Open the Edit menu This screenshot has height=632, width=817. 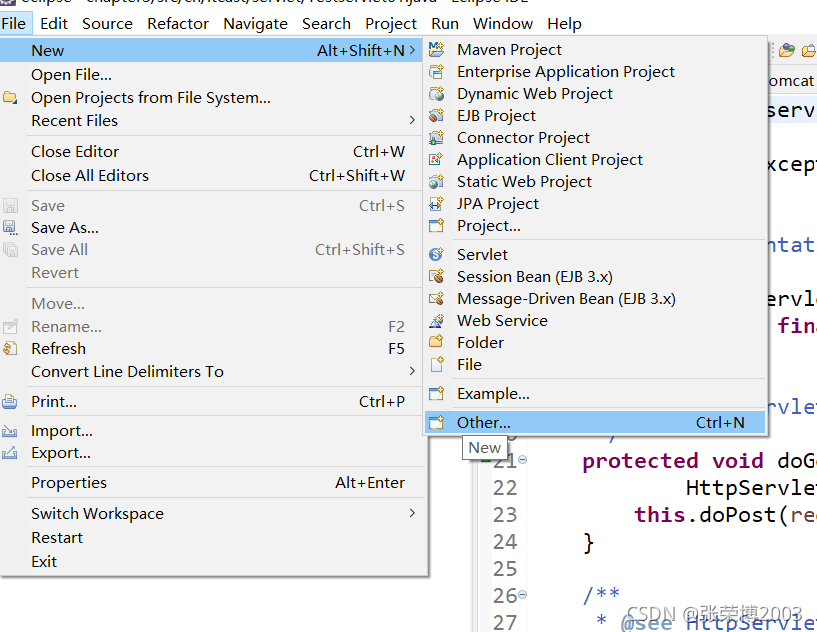(54, 23)
